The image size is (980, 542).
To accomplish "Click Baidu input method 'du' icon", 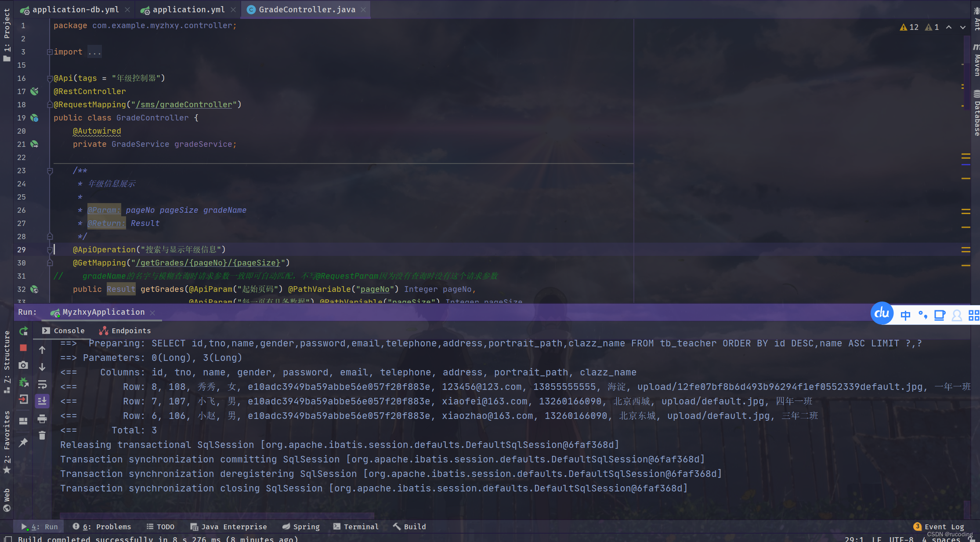I will 882,313.
